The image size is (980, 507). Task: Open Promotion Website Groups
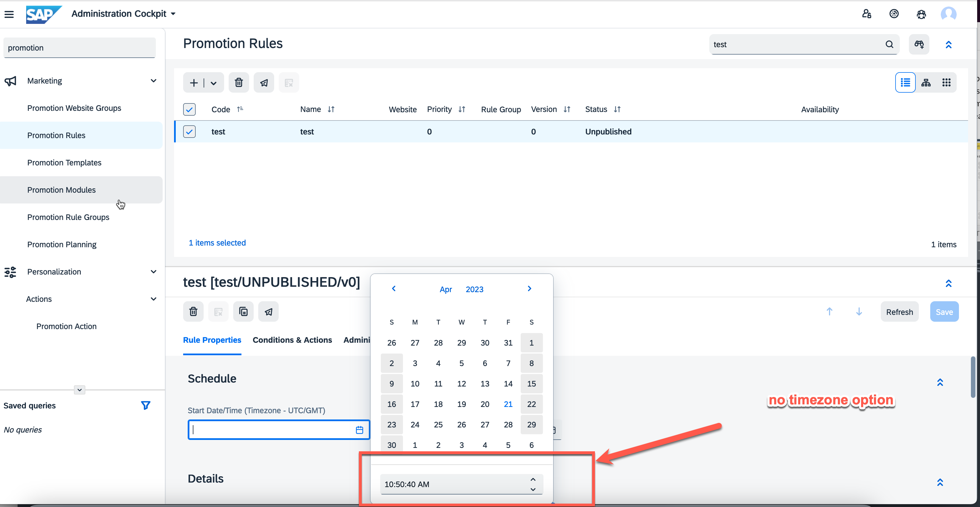74,108
